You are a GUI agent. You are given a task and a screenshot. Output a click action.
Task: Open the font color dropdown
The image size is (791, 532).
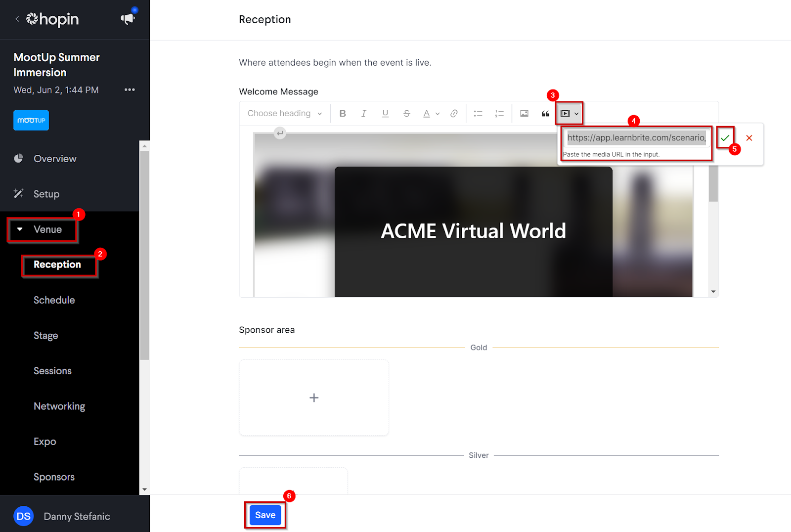(x=431, y=113)
